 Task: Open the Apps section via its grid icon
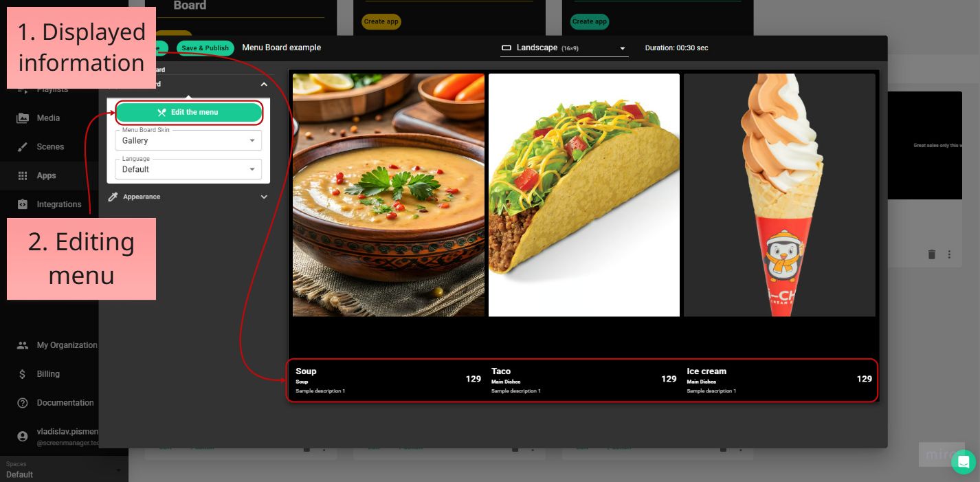23,175
